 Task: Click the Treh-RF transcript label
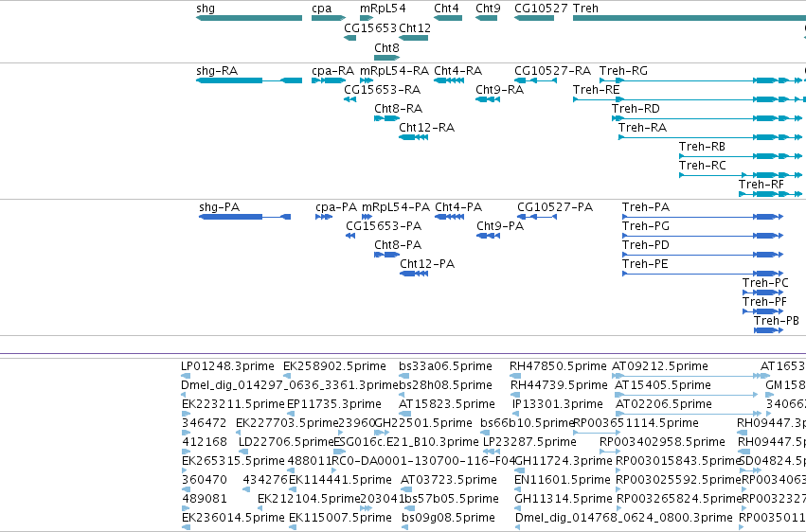click(x=761, y=185)
